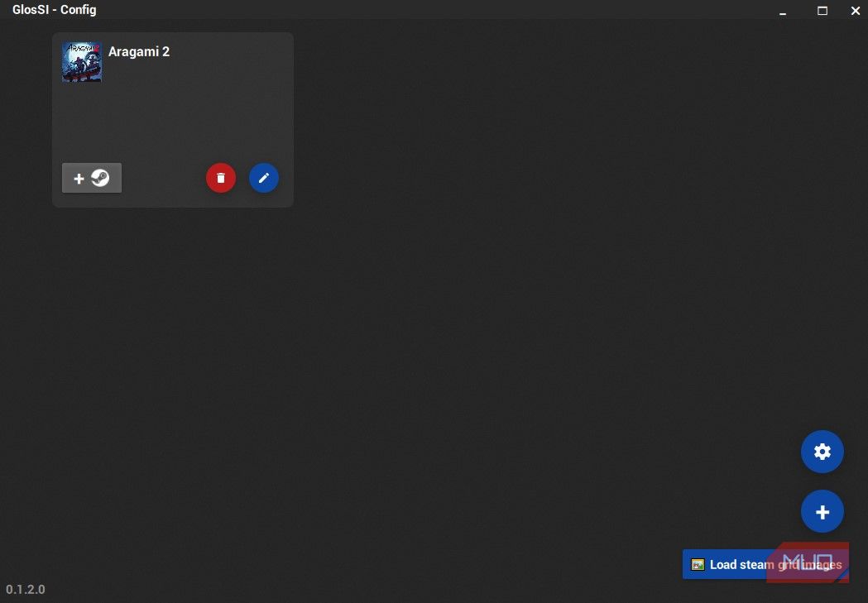Edit Aragami 2 using the pencil icon
Viewport: 868px width, 603px height.
[x=264, y=177]
